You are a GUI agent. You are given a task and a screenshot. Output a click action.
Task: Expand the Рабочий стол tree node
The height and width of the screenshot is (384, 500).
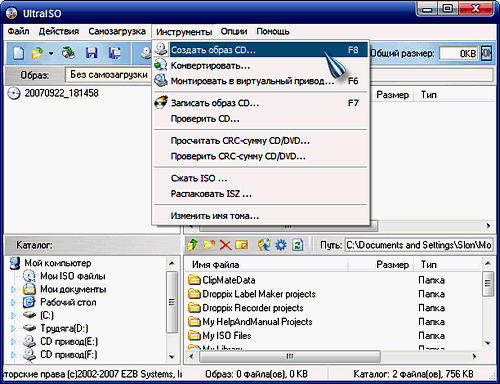pyautogui.click(x=13, y=302)
